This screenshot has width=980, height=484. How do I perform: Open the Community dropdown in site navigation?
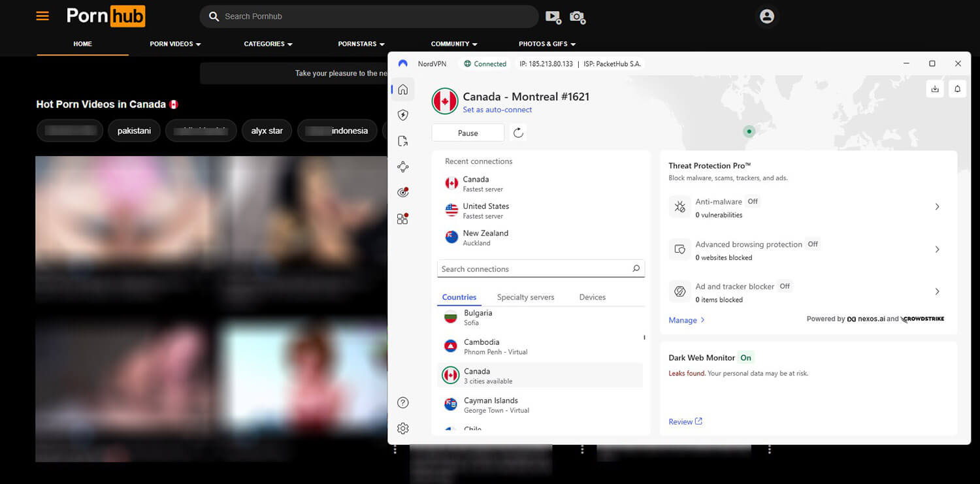point(454,44)
